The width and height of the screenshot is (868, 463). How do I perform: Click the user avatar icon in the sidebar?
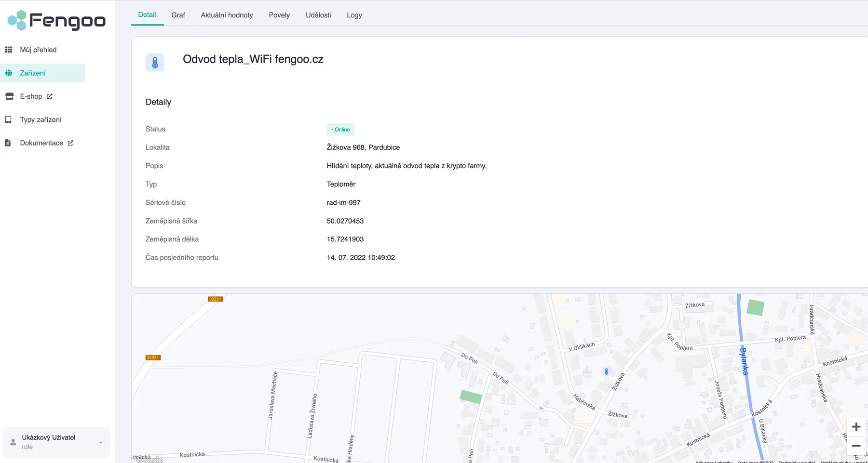coord(13,442)
